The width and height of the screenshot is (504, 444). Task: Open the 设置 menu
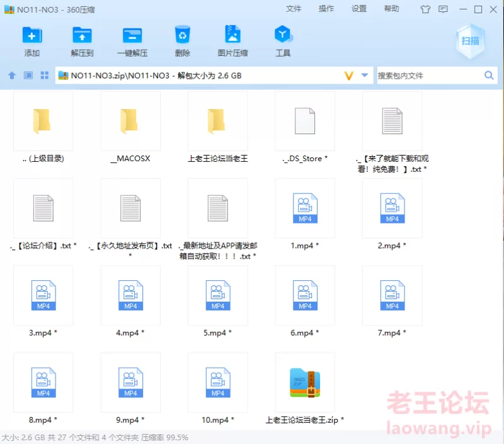pyautogui.click(x=359, y=9)
